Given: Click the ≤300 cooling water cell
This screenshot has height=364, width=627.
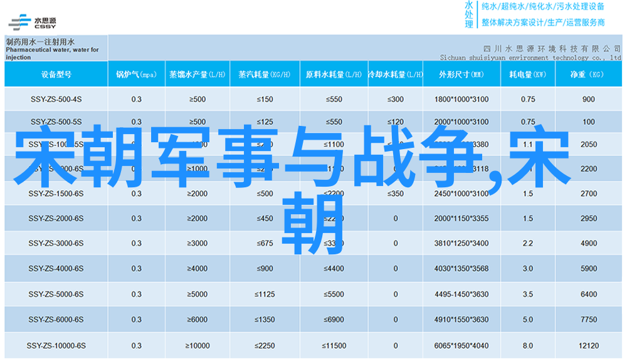Looking at the screenshot, I should pos(396,99).
